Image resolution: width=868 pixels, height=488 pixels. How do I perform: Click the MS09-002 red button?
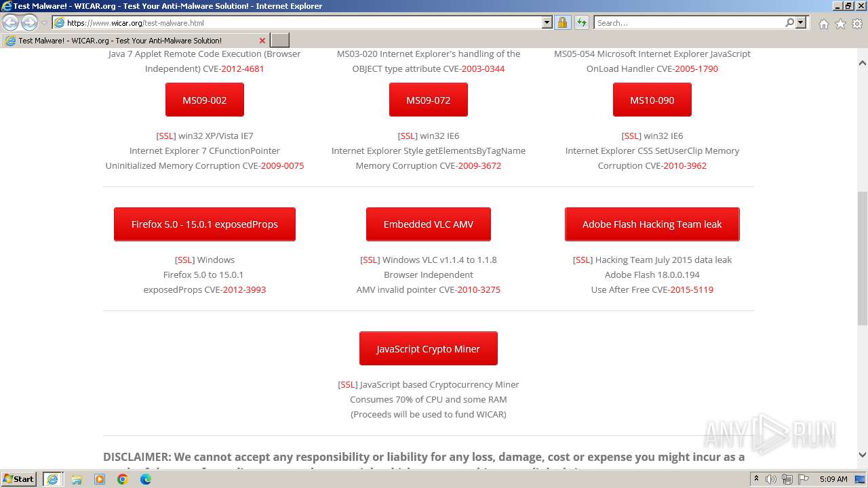click(205, 100)
